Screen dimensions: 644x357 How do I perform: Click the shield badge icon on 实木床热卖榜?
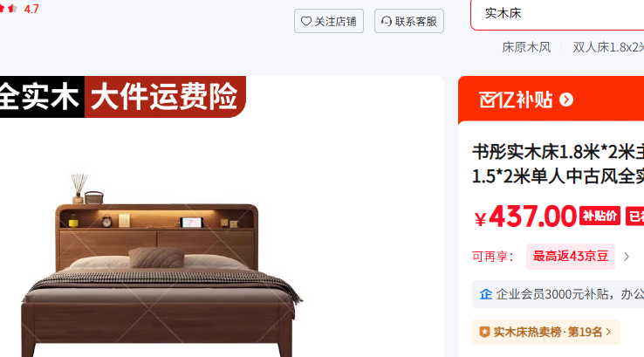tap(484, 332)
